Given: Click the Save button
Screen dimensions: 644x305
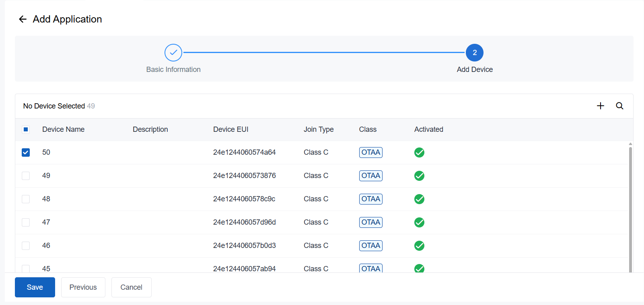Looking at the screenshot, I should pos(35,287).
